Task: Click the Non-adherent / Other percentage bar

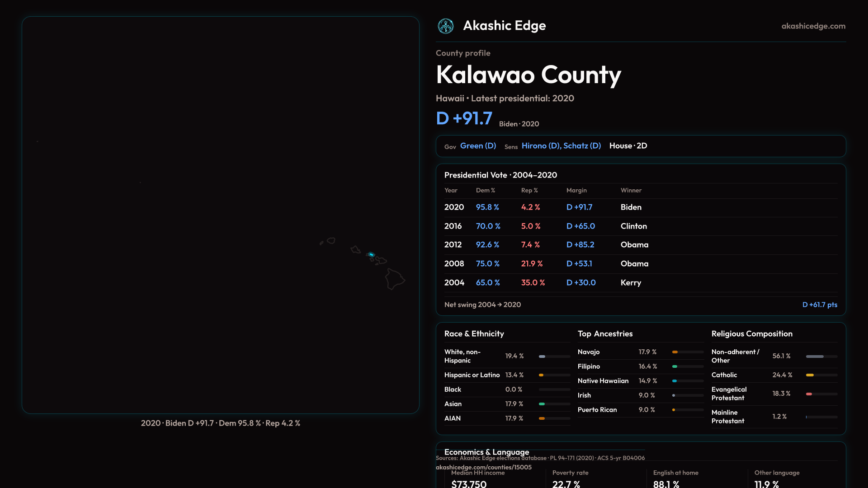Action: pyautogui.click(x=821, y=357)
